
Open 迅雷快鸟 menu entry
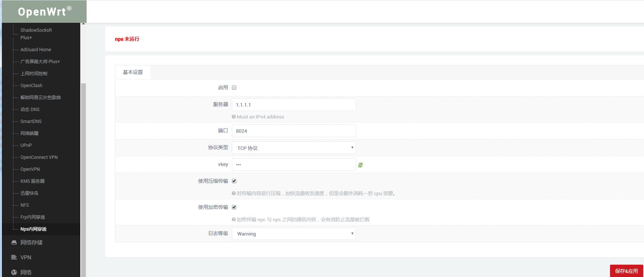point(29,193)
